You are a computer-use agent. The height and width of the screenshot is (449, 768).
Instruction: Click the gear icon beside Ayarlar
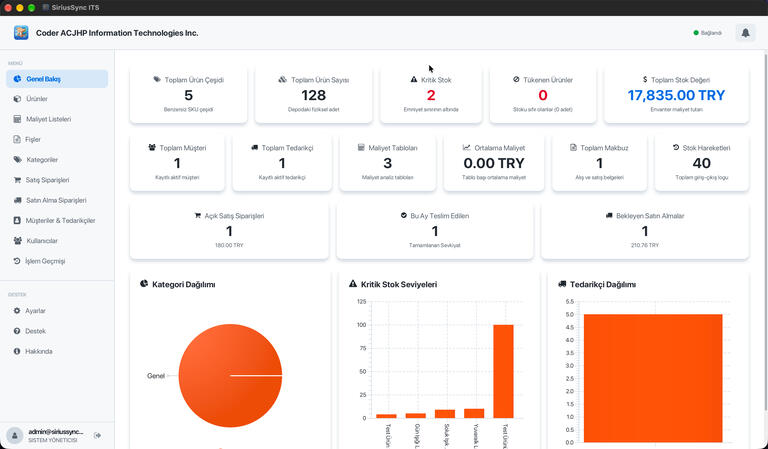tap(17, 311)
